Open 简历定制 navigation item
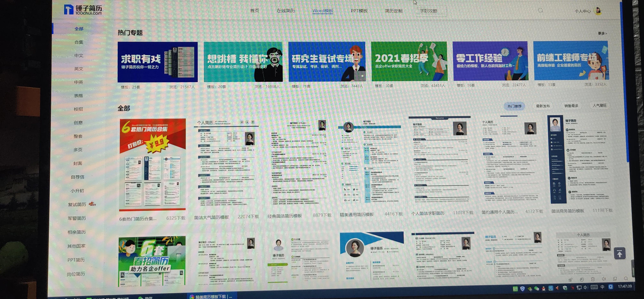The height and width of the screenshot is (299, 644). tap(394, 11)
